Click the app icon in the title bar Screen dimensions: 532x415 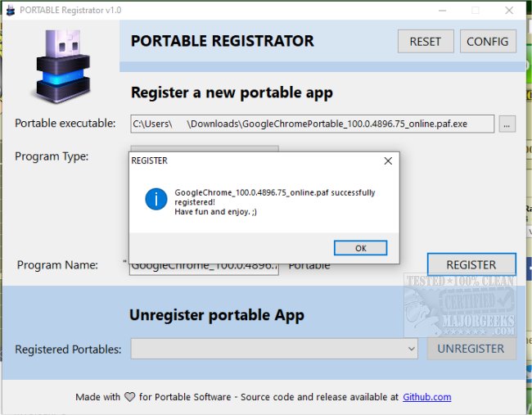coord(11,10)
